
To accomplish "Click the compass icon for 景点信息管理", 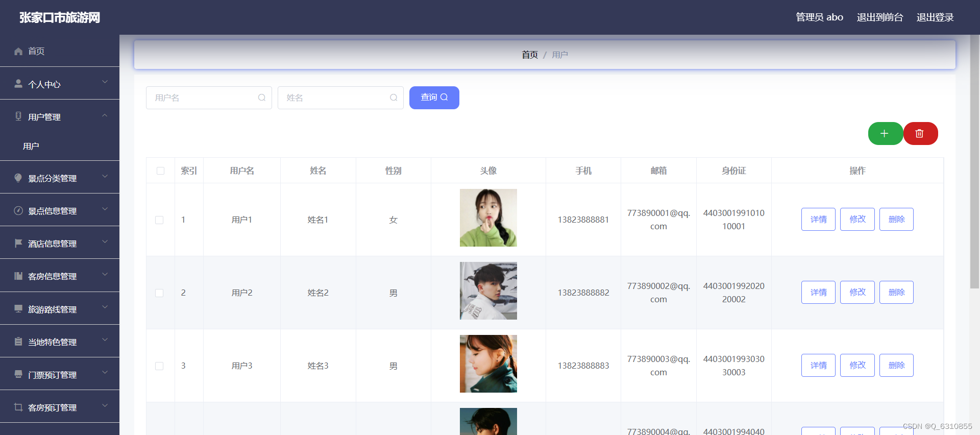I will pos(18,210).
